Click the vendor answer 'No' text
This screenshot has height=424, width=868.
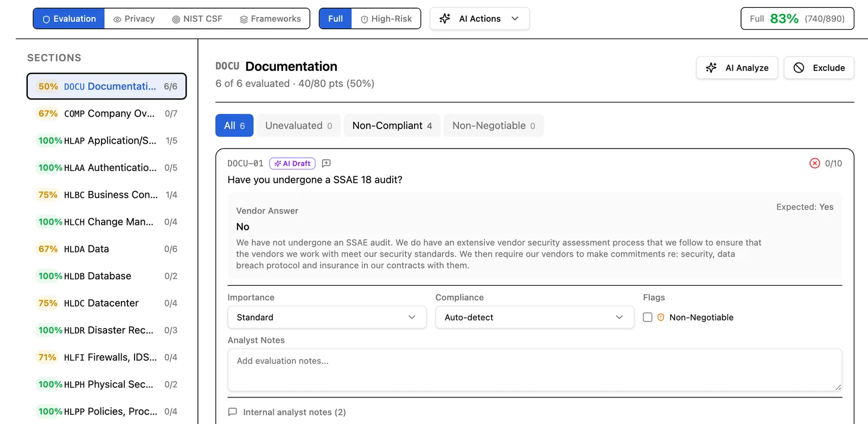tap(242, 227)
